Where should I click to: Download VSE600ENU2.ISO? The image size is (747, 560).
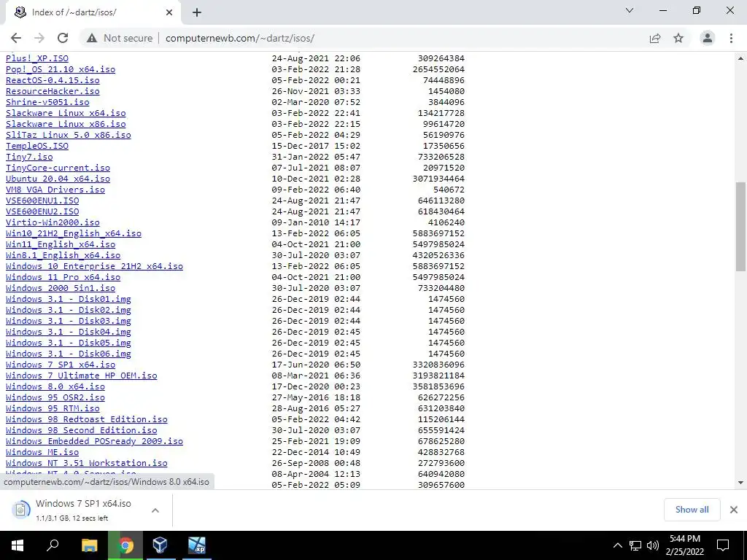click(x=42, y=211)
